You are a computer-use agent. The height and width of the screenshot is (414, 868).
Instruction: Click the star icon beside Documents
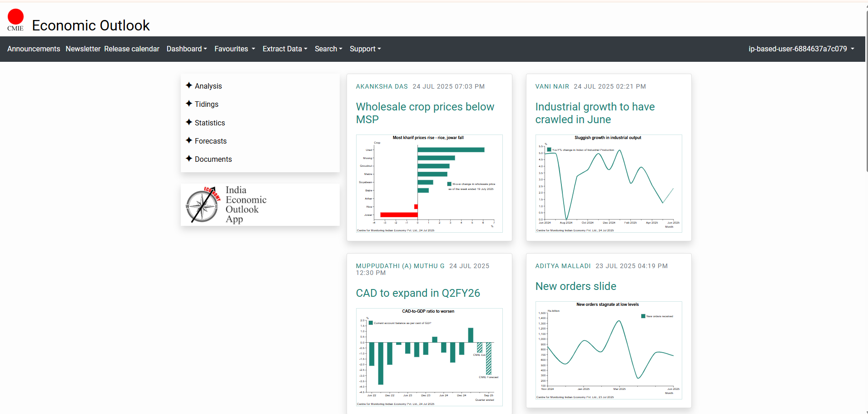189,159
